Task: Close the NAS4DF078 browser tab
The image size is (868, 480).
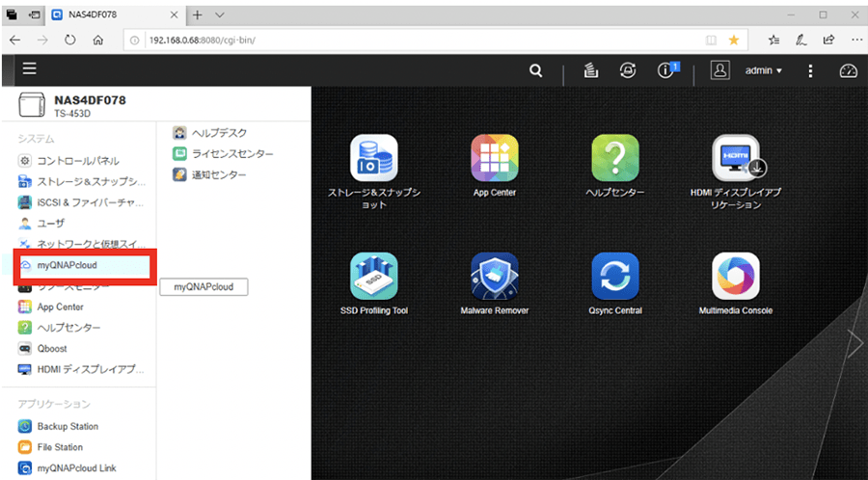Action: [x=174, y=14]
